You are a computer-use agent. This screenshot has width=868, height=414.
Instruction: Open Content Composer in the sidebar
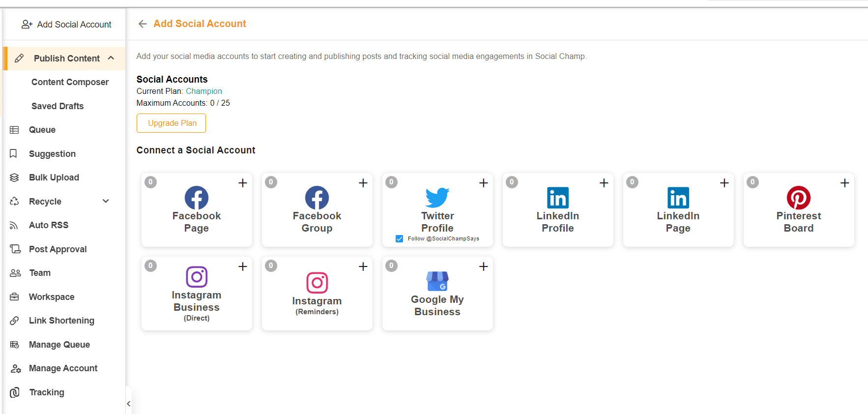70,82
